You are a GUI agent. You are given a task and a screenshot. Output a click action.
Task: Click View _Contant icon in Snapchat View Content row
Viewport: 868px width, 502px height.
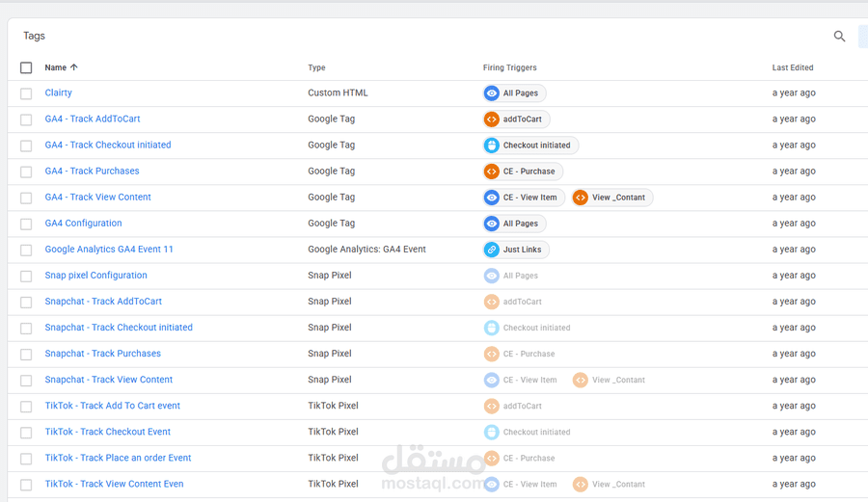(x=581, y=380)
